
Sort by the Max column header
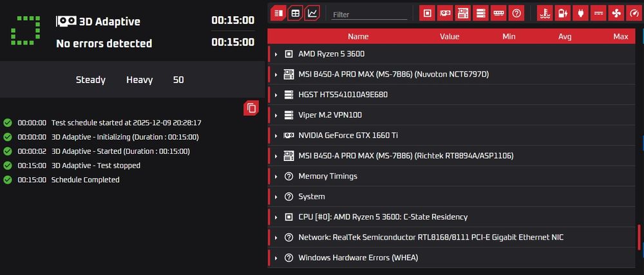(x=621, y=37)
